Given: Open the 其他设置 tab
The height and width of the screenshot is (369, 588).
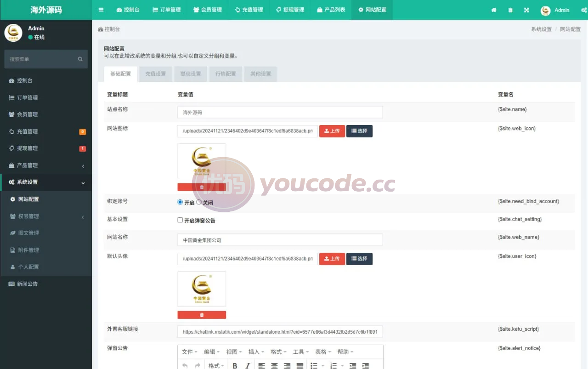Looking at the screenshot, I should [260, 74].
